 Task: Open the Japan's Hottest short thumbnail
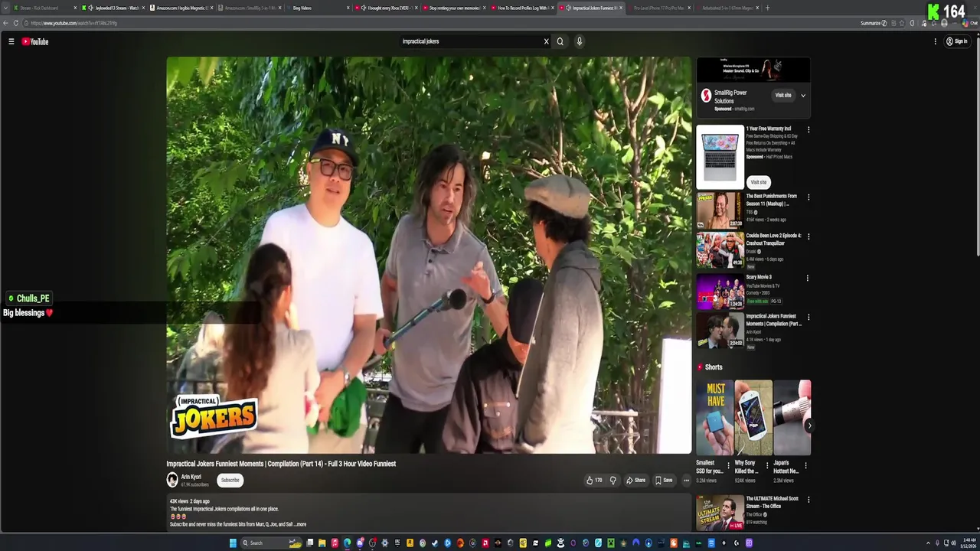(792, 418)
